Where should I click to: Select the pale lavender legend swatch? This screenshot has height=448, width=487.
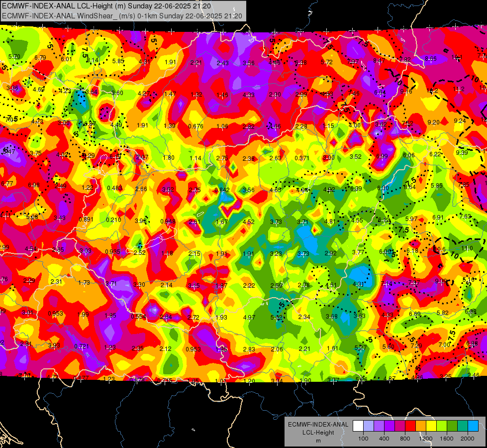pos(369,426)
